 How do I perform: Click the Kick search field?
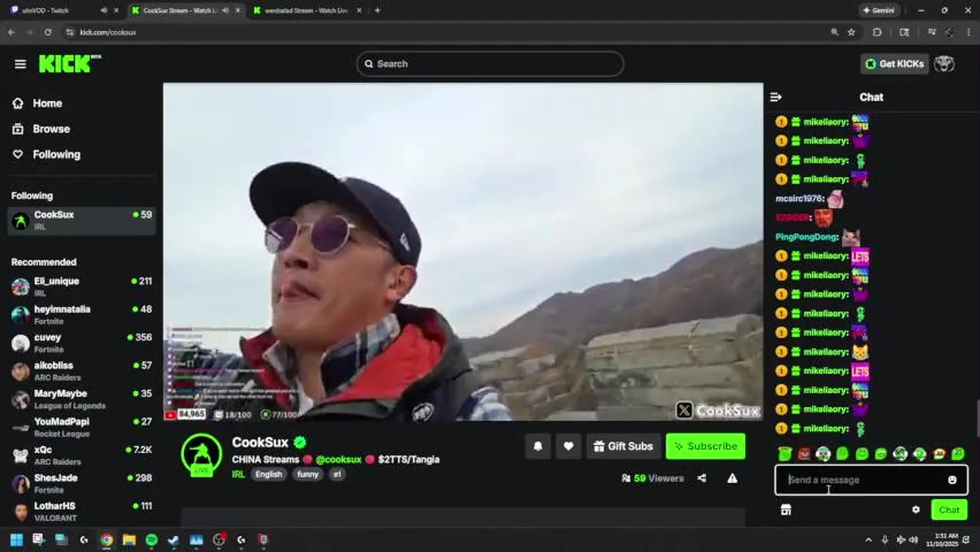click(490, 64)
